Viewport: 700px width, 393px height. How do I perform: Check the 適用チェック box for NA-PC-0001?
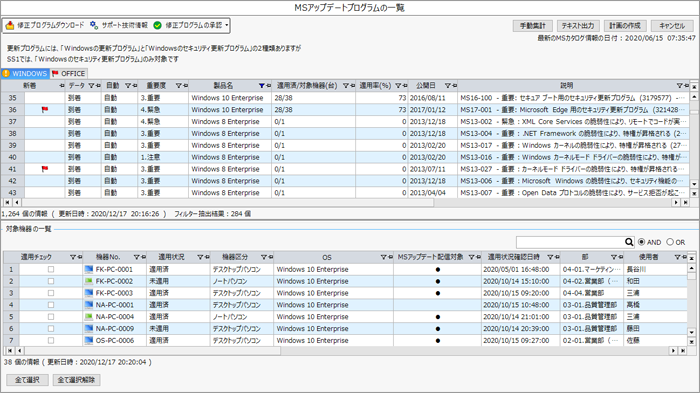51,305
